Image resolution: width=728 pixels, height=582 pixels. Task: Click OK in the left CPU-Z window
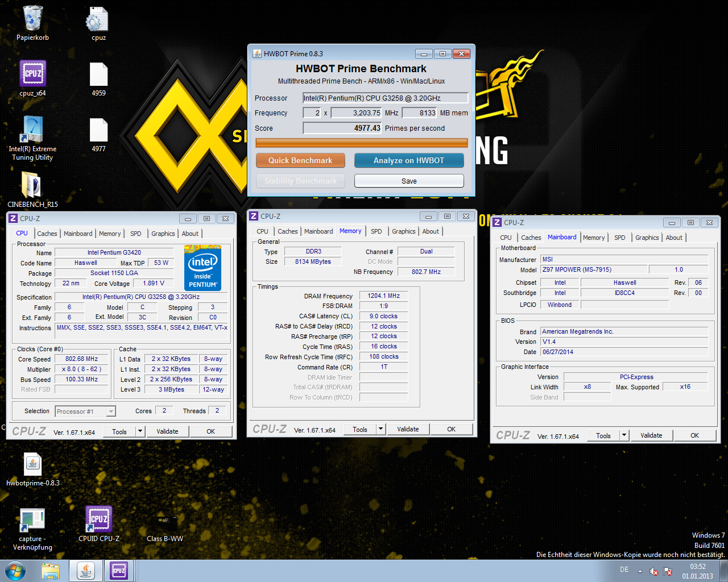[x=210, y=431]
